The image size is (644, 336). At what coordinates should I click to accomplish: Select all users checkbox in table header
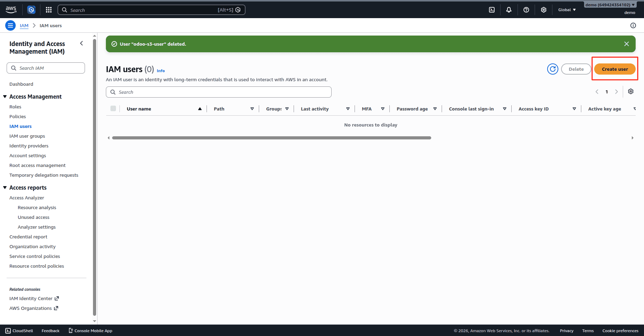113,108
